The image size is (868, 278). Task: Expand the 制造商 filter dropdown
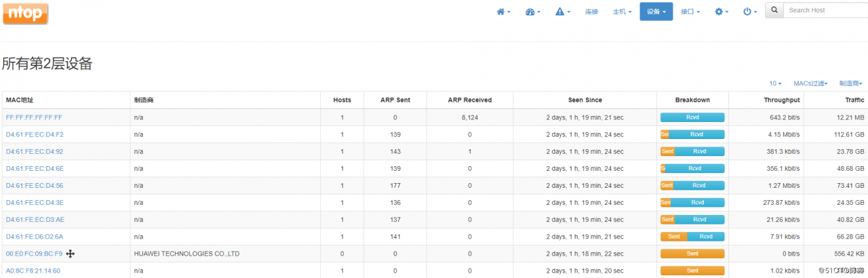tap(850, 83)
